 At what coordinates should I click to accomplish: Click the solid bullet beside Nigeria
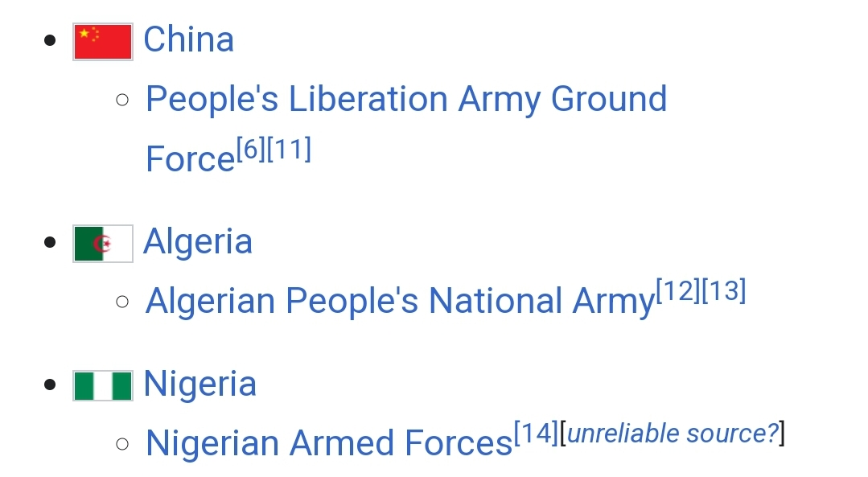50,384
